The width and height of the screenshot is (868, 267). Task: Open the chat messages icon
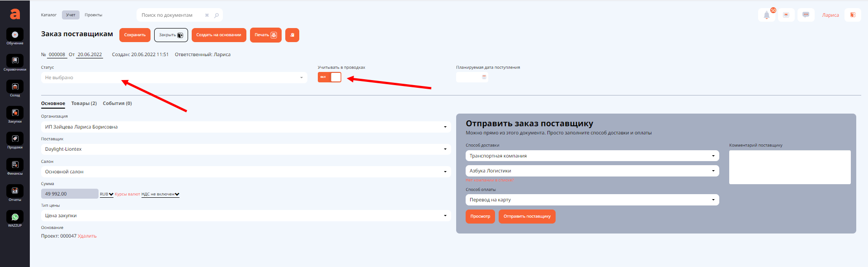(806, 15)
